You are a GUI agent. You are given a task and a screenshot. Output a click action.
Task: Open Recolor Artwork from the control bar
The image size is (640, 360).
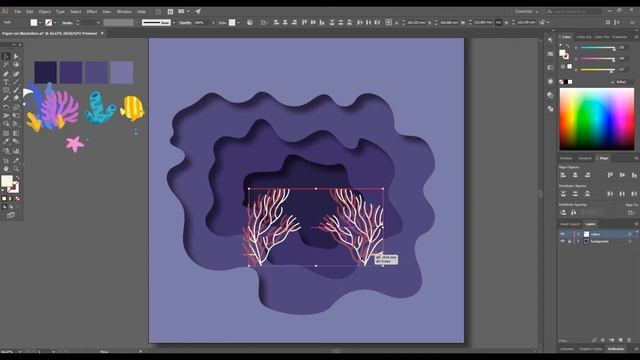click(x=250, y=22)
